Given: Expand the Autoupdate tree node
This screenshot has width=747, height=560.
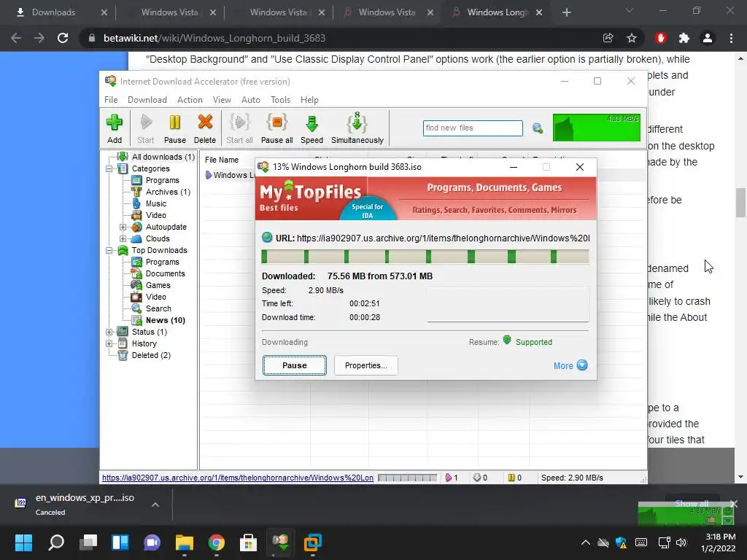Looking at the screenshot, I should tap(123, 227).
